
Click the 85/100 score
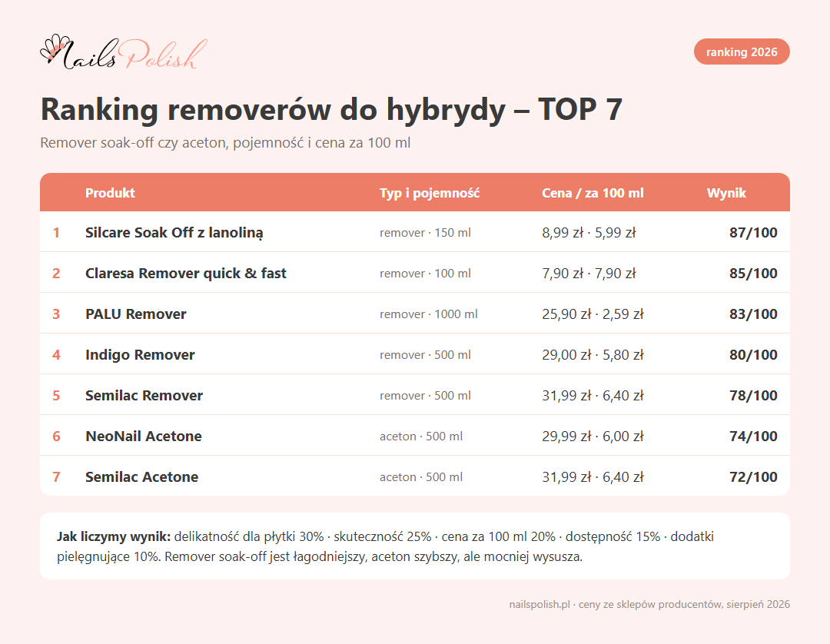click(x=753, y=273)
